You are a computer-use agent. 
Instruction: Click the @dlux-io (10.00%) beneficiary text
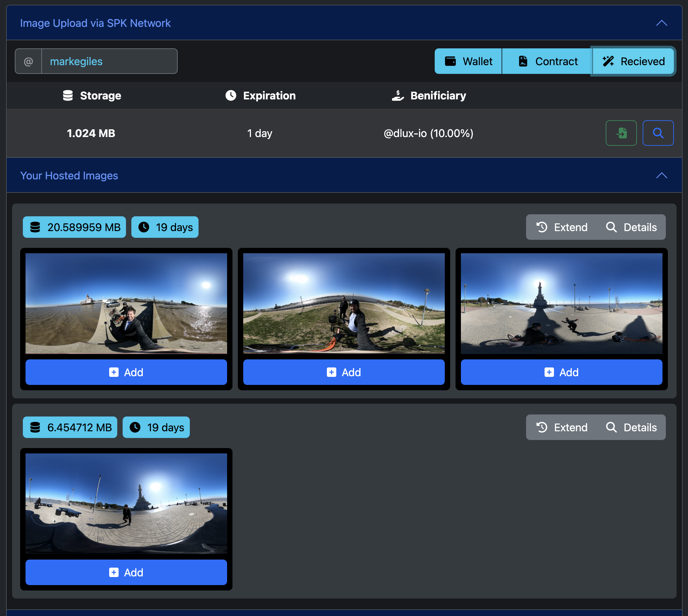tap(428, 133)
